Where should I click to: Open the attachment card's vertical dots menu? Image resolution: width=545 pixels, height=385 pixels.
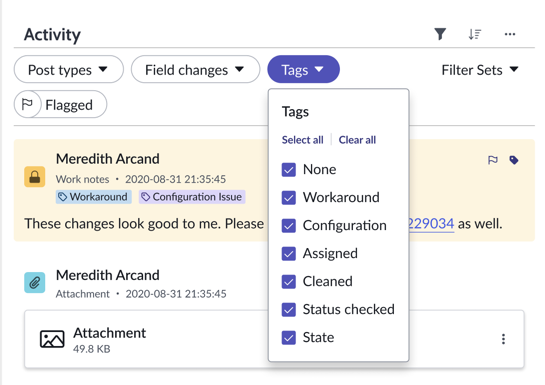(503, 339)
